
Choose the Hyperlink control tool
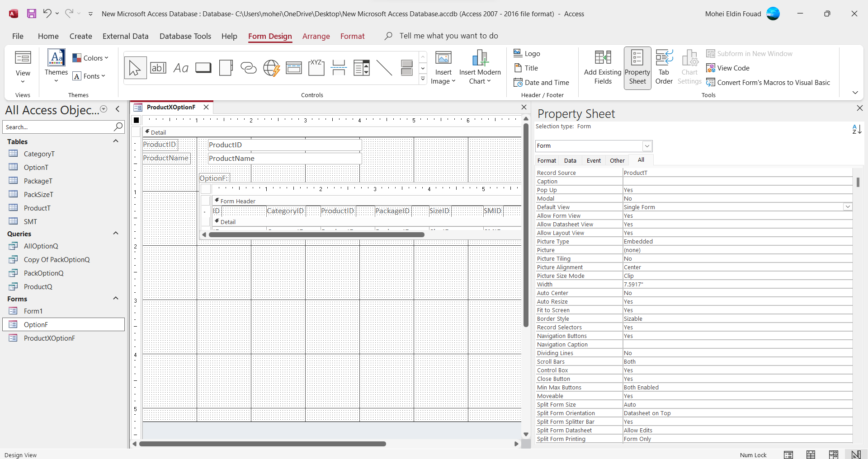click(x=248, y=68)
